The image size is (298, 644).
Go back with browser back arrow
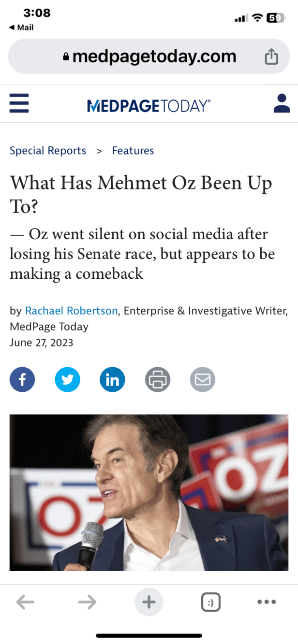pos(25,602)
